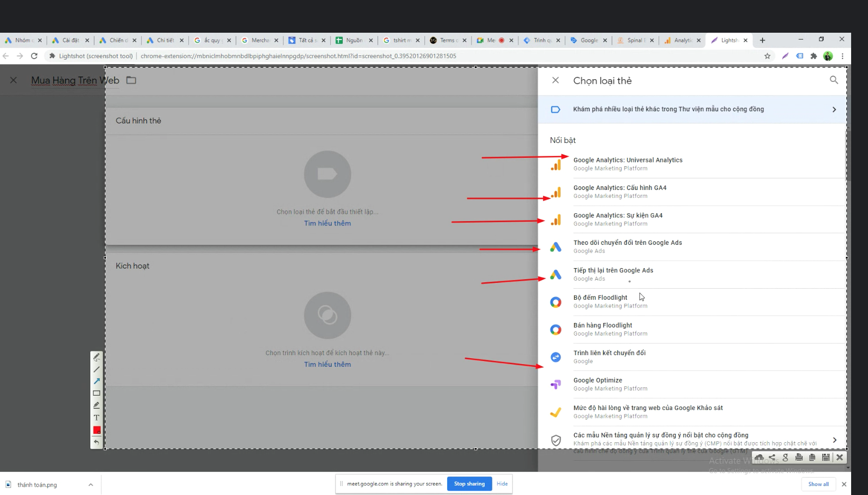
Task: Select the Lightshot marker highlighter tool
Action: [x=97, y=405]
